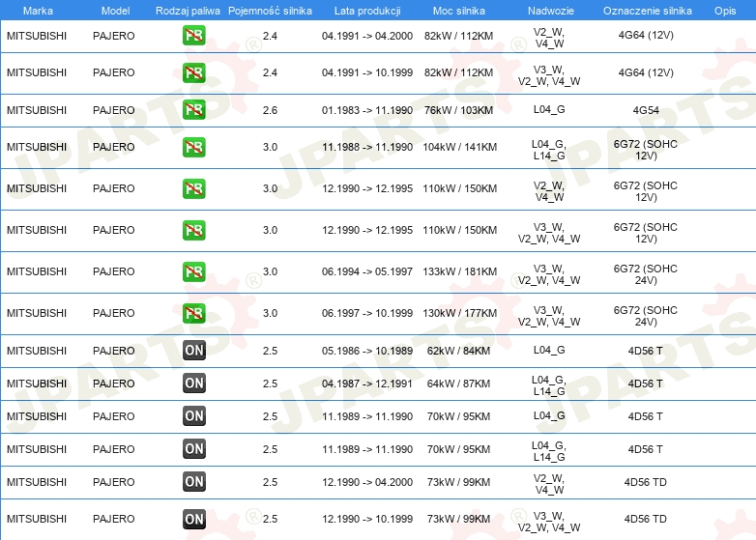Click 6G72 (SOHC 12V) in the 104kW row
756x540 pixels.
tap(645, 150)
